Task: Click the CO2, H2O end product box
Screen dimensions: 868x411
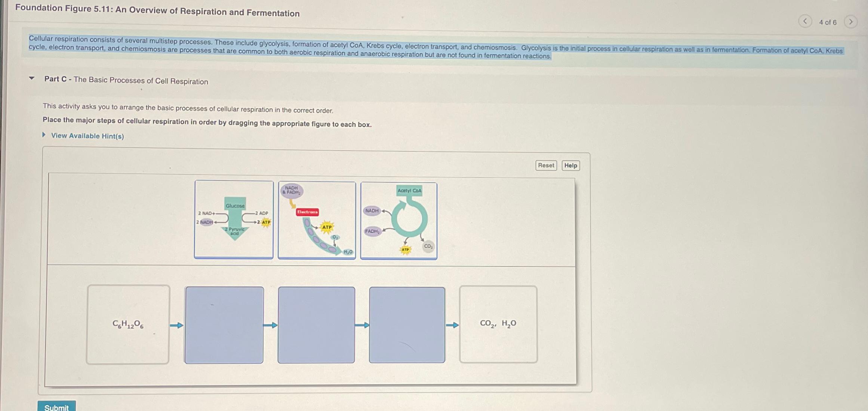Action: pos(498,324)
